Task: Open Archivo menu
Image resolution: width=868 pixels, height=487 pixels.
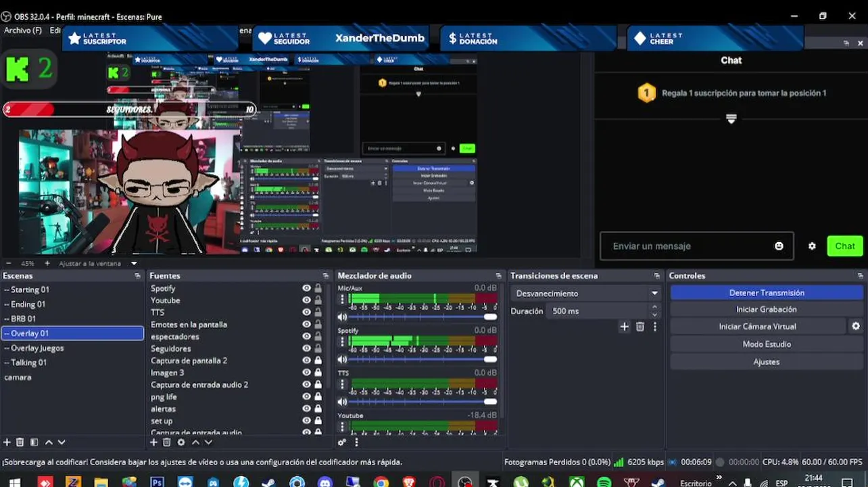Action: [x=22, y=30]
